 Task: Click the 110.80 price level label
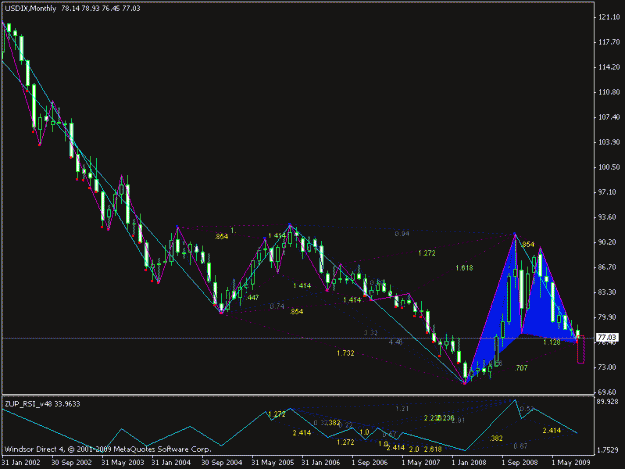[609, 92]
